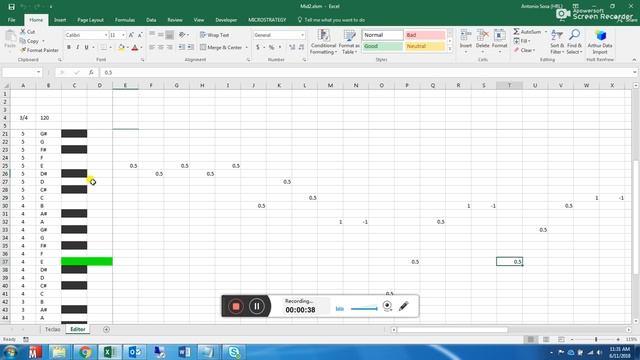Apply bold formatting
This screenshot has height=360, width=640.
(69, 47)
